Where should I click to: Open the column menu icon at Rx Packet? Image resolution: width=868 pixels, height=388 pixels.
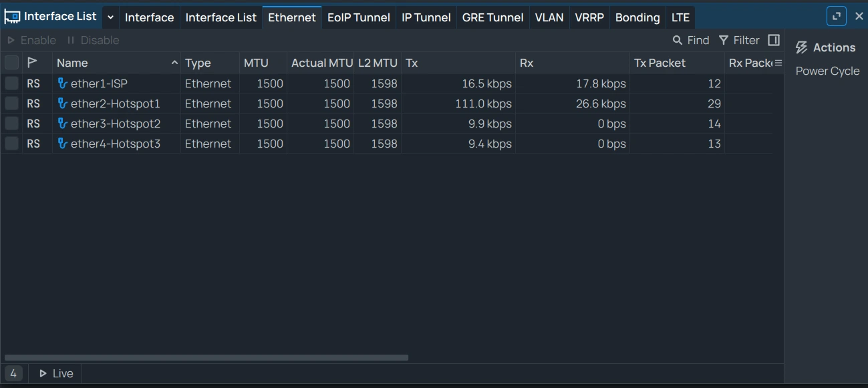tap(778, 63)
